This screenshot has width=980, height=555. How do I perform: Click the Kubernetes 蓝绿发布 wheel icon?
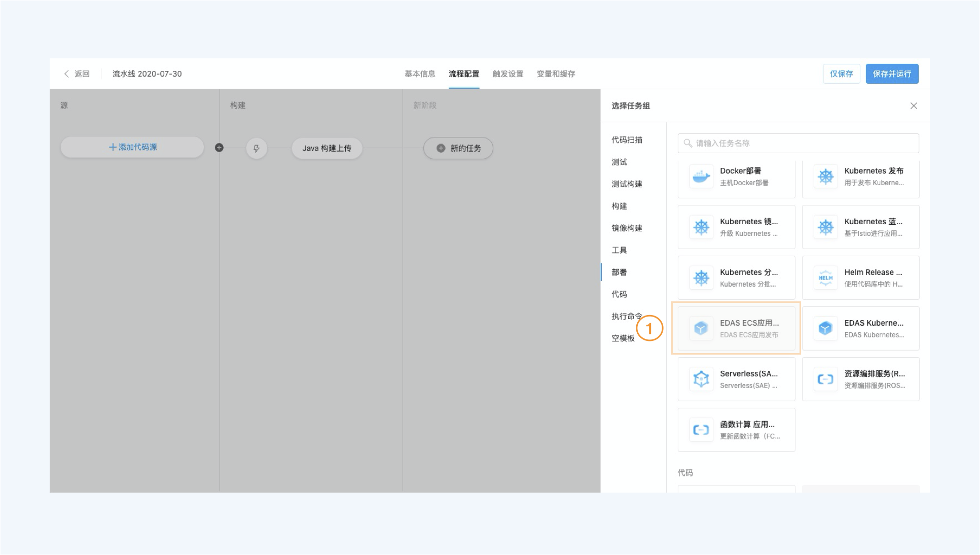pyautogui.click(x=825, y=227)
